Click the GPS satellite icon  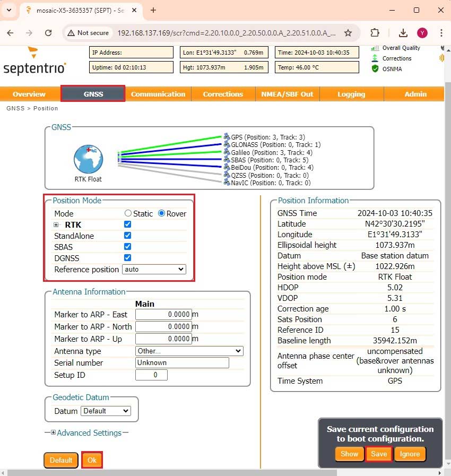click(x=227, y=137)
